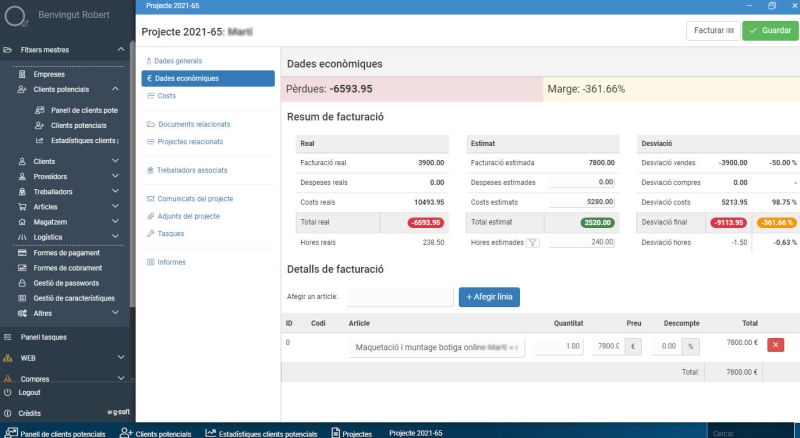Viewport: 800px width, 438px height.
Task: Click the Crèdits info icon
Action: 8,412
